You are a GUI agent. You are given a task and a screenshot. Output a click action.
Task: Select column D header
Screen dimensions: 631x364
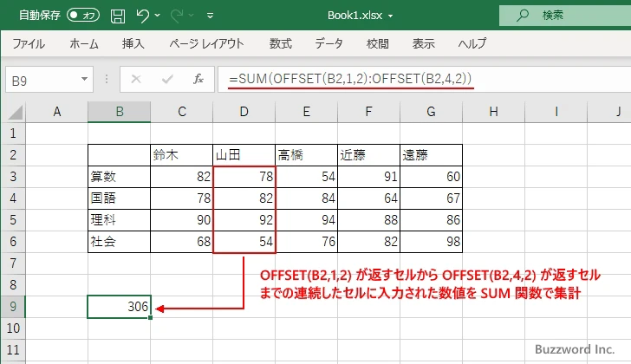click(x=244, y=112)
